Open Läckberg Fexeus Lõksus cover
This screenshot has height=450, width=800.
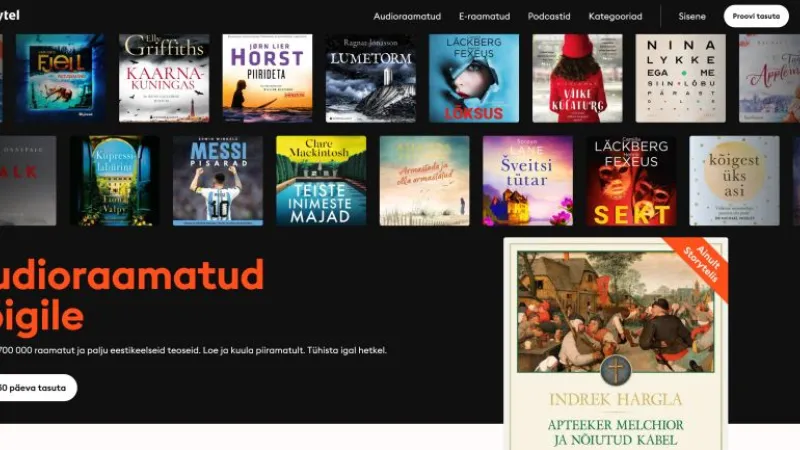coord(474,78)
